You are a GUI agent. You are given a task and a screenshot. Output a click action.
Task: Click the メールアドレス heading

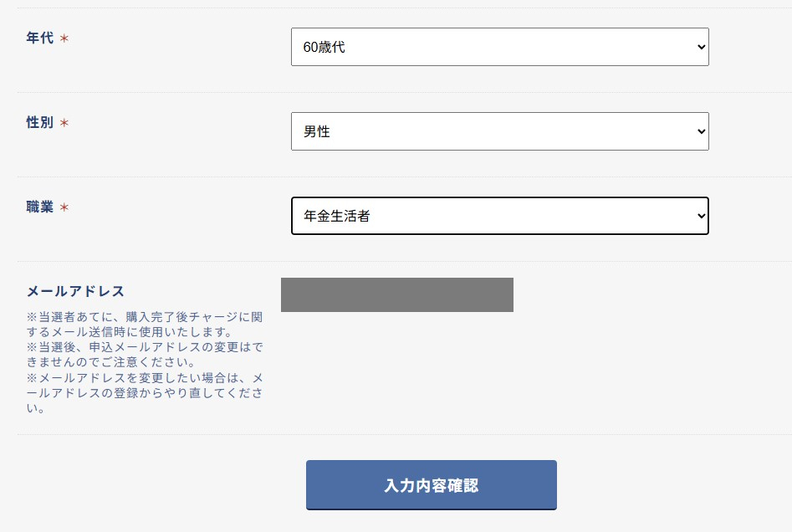point(75,291)
